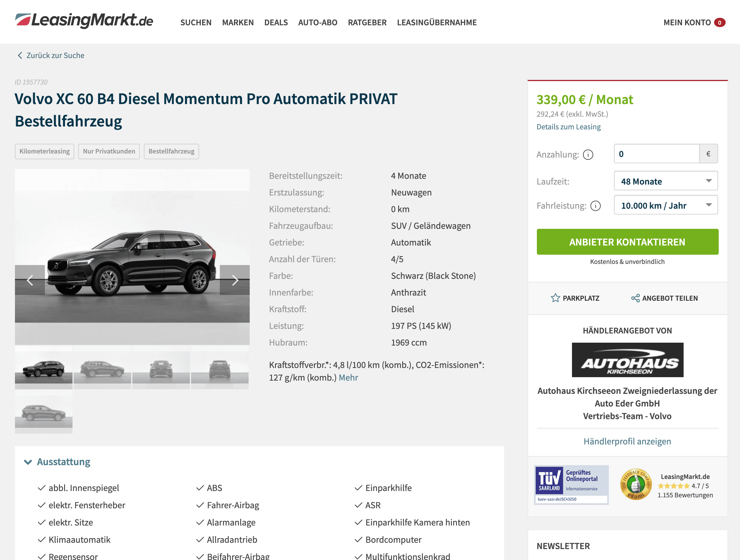This screenshot has width=740, height=560.
Task: Open the Laufzeit 48 Monate dropdown
Action: click(x=666, y=181)
